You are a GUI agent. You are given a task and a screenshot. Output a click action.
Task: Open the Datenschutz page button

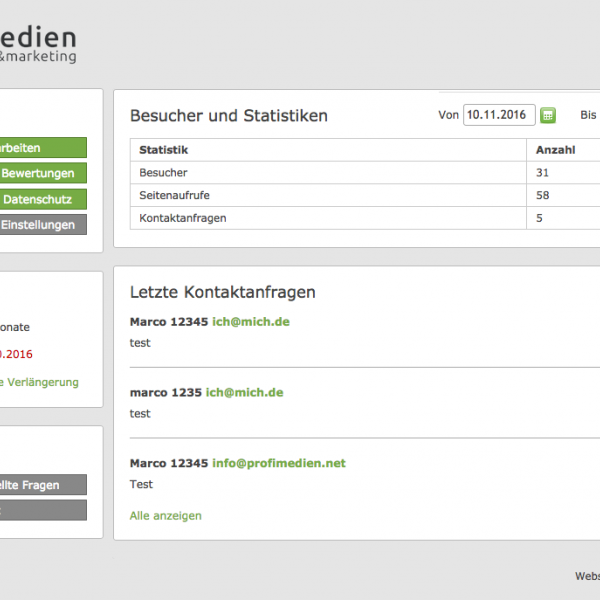click(x=43, y=199)
